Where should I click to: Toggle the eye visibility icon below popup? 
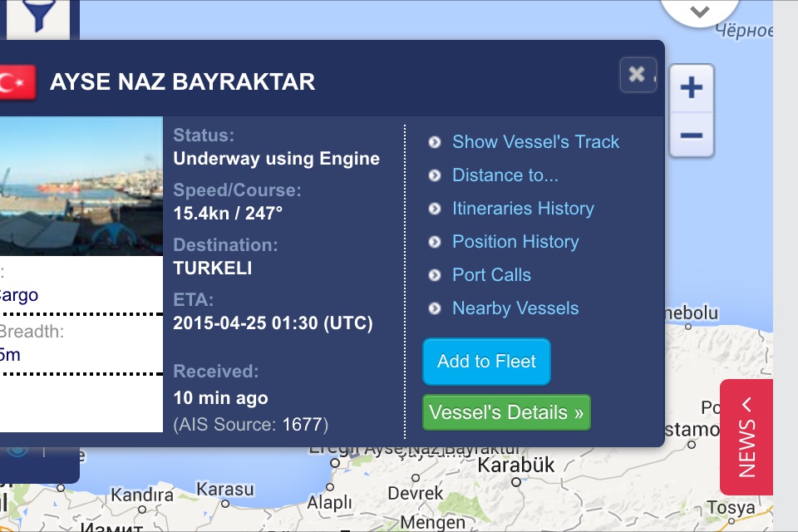click(17, 451)
